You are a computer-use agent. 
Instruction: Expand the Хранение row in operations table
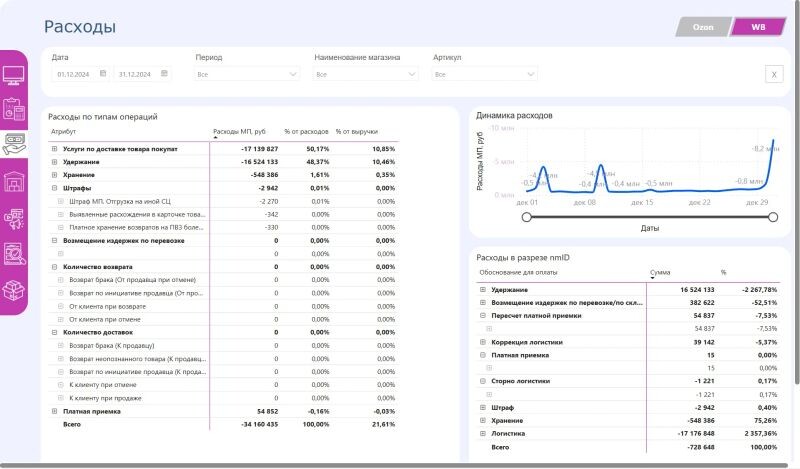(54, 175)
